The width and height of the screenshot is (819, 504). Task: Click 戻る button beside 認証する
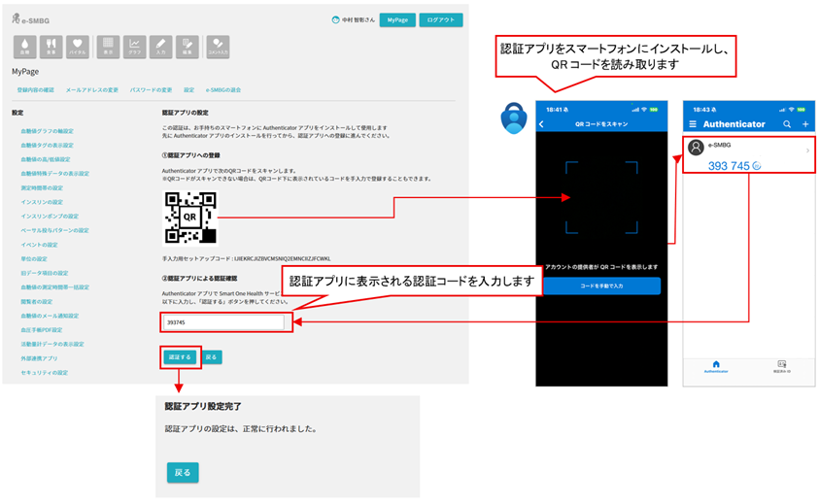[211, 357]
